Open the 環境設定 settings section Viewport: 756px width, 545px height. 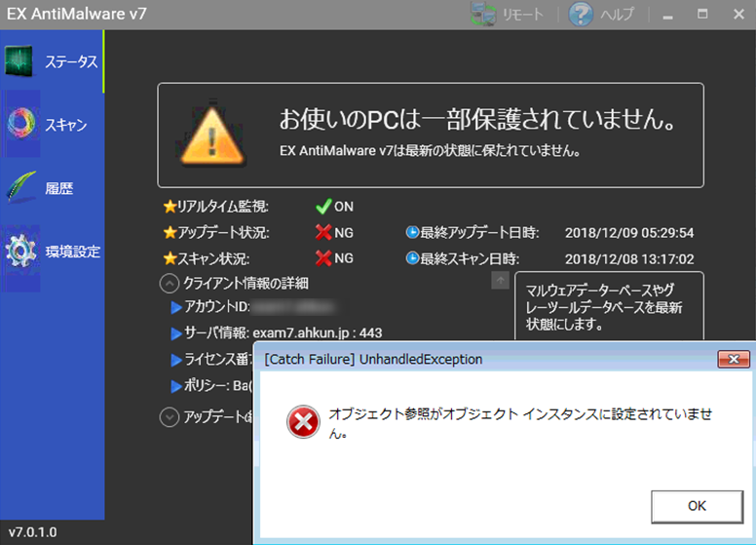tap(52, 252)
